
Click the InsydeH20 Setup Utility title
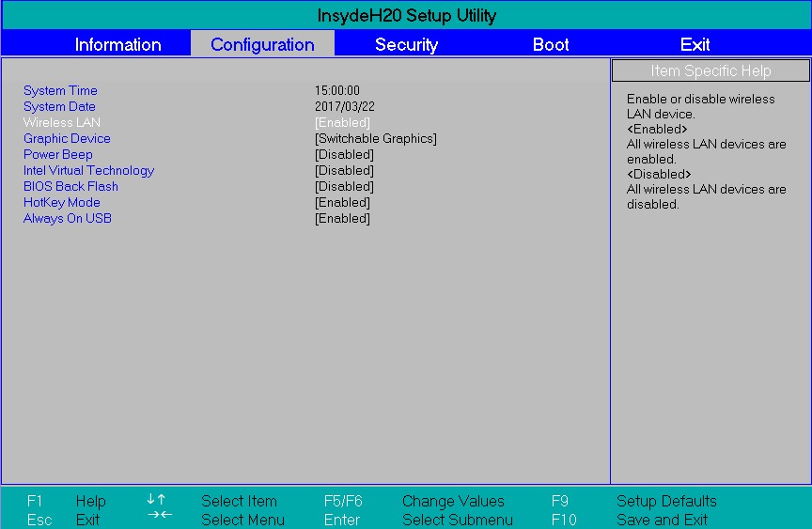[x=407, y=16]
